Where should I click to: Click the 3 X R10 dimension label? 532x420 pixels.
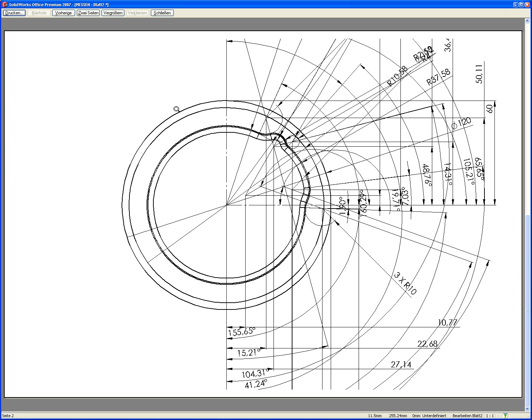405,283
